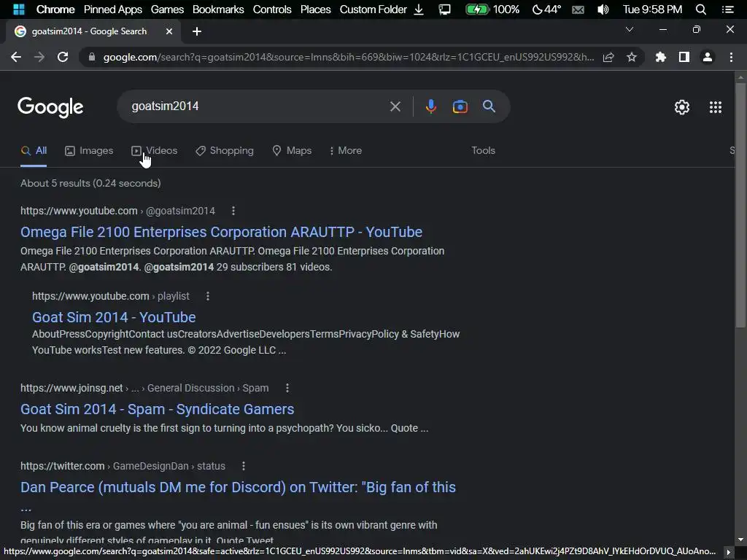Open Google quick settings gear
This screenshot has width=747, height=560.
click(x=682, y=107)
